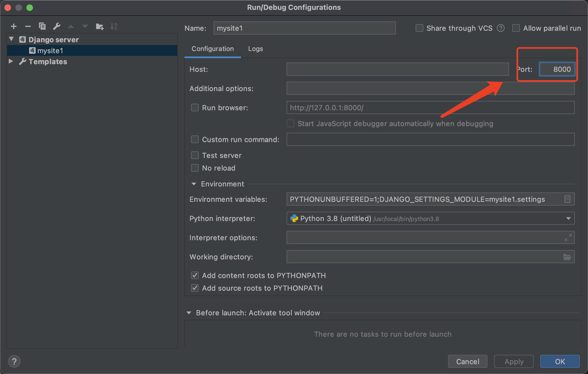Image resolution: width=588 pixels, height=374 pixels.
Task: Select the mysite1 configuration in the tree
Action: click(92, 50)
